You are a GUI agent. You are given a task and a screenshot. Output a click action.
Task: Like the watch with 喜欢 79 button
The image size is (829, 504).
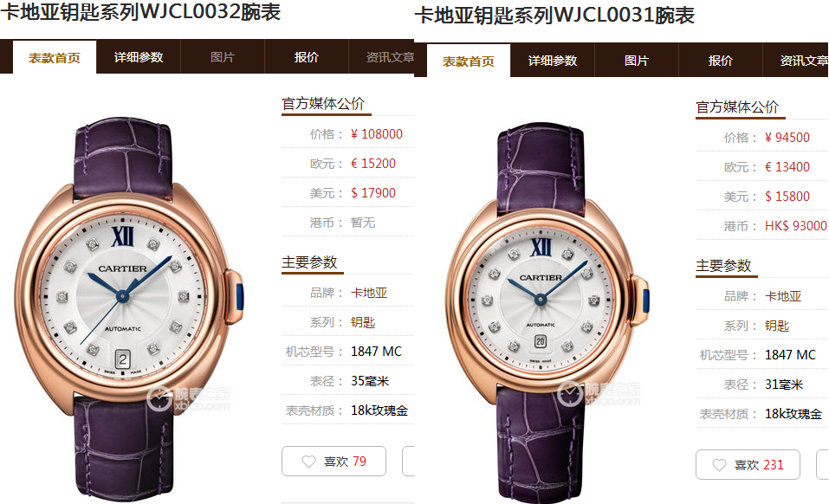(x=334, y=462)
